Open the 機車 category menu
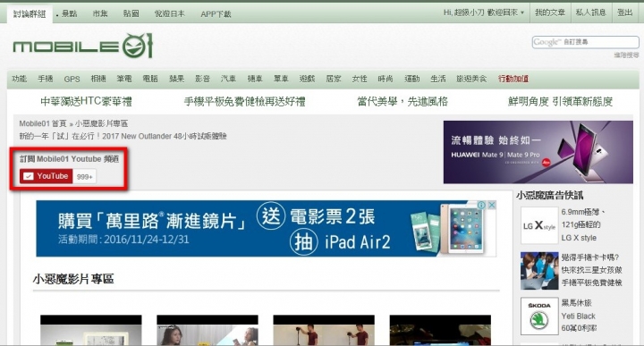Image resolution: width=644 pixels, height=346 pixels. 255,79
